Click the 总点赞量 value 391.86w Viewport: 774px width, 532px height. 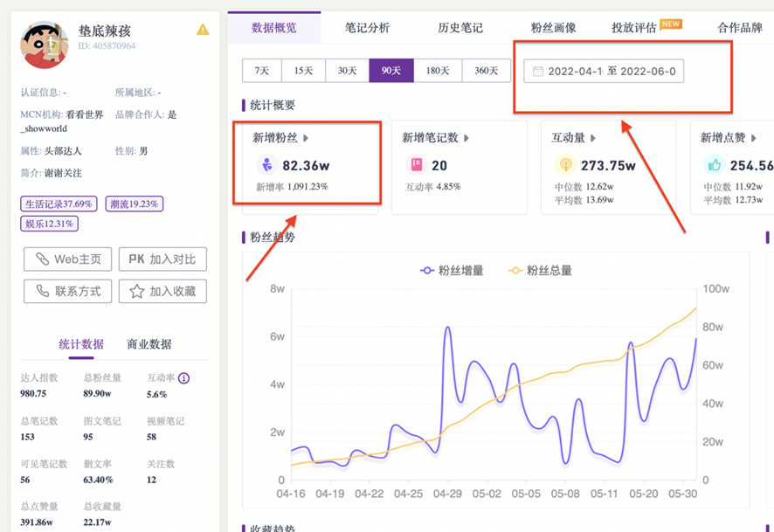click(x=37, y=522)
